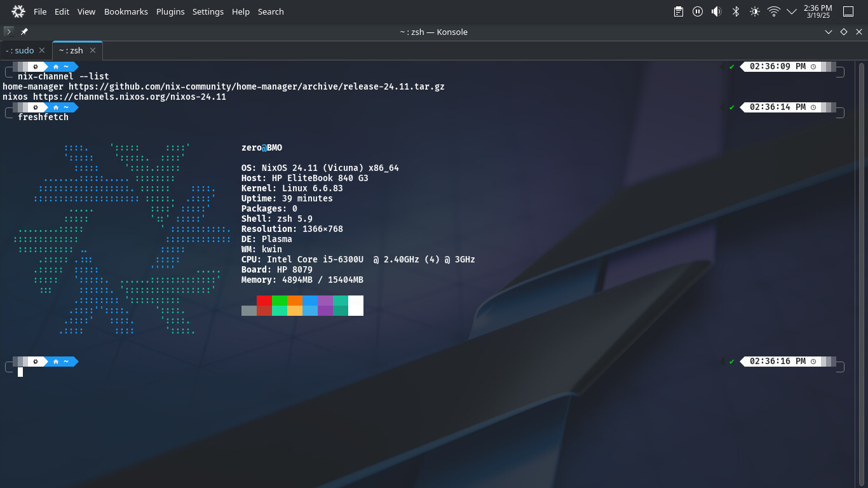Open the clipboard tray icon
Image resolution: width=868 pixels, height=488 pixels.
pyautogui.click(x=679, y=11)
